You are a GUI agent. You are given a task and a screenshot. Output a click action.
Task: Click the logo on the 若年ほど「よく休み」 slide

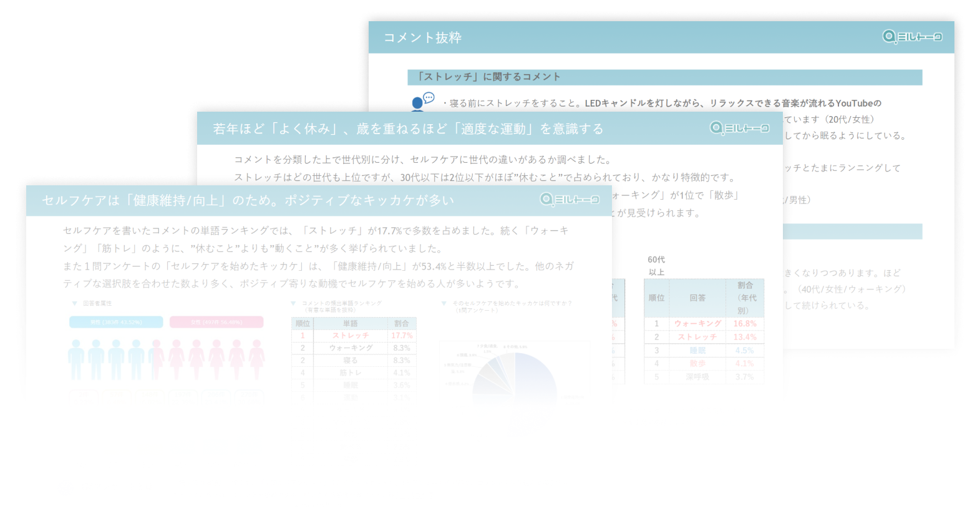click(x=740, y=128)
